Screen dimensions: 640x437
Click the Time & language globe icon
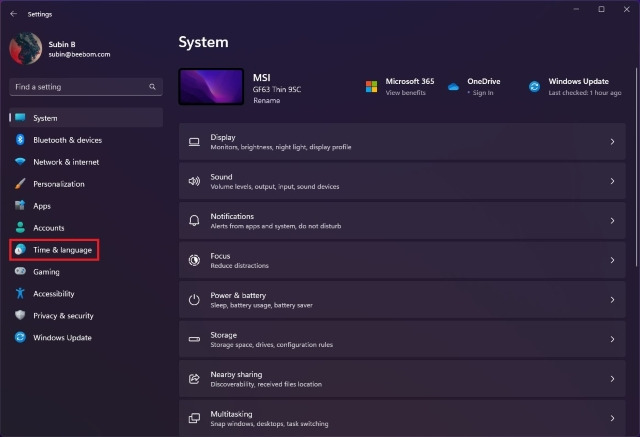click(20, 249)
